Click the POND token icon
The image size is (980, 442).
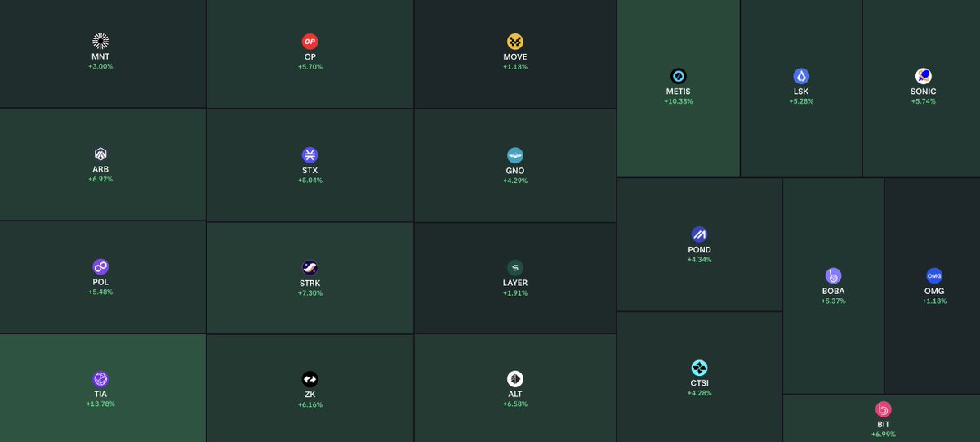(699, 234)
